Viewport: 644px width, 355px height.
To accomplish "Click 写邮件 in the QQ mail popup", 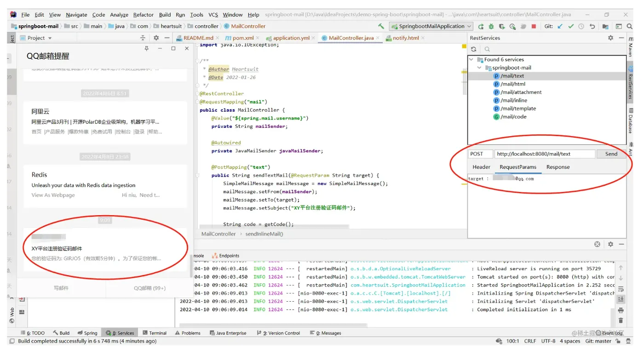I will [61, 288].
